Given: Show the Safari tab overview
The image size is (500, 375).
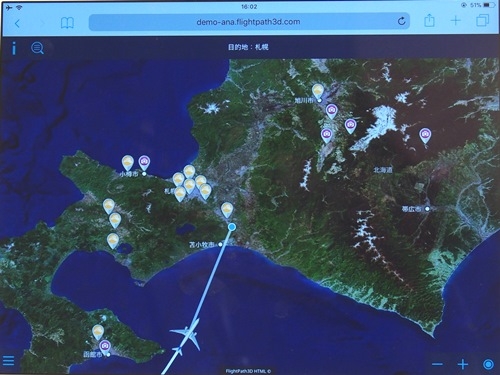Looking at the screenshot, I should click(482, 20).
